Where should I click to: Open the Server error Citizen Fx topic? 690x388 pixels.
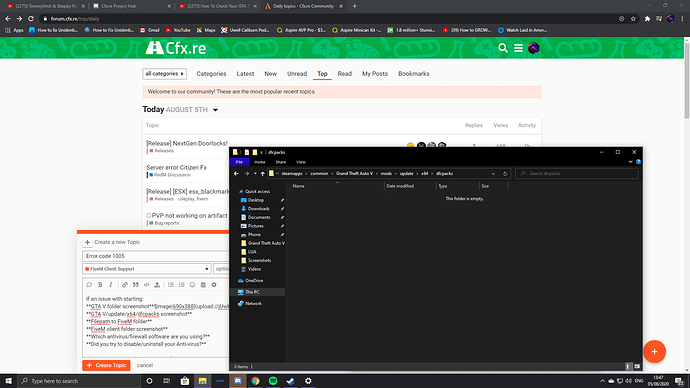tap(176, 167)
